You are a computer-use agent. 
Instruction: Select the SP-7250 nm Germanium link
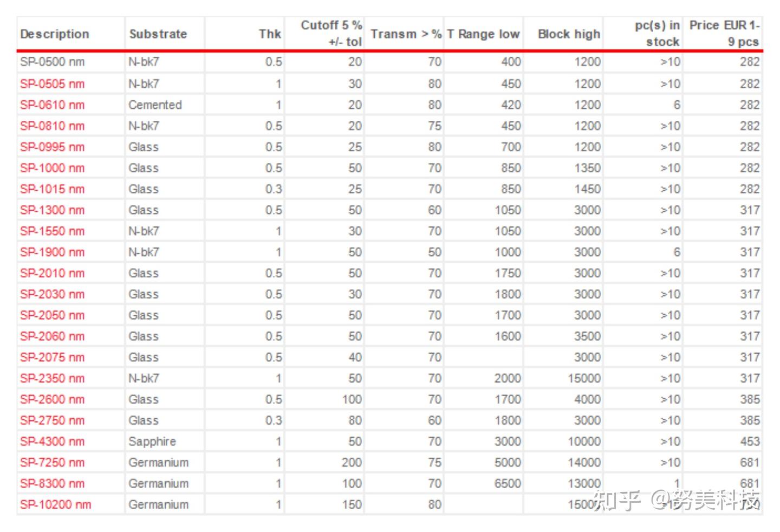(x=52, y=463)
